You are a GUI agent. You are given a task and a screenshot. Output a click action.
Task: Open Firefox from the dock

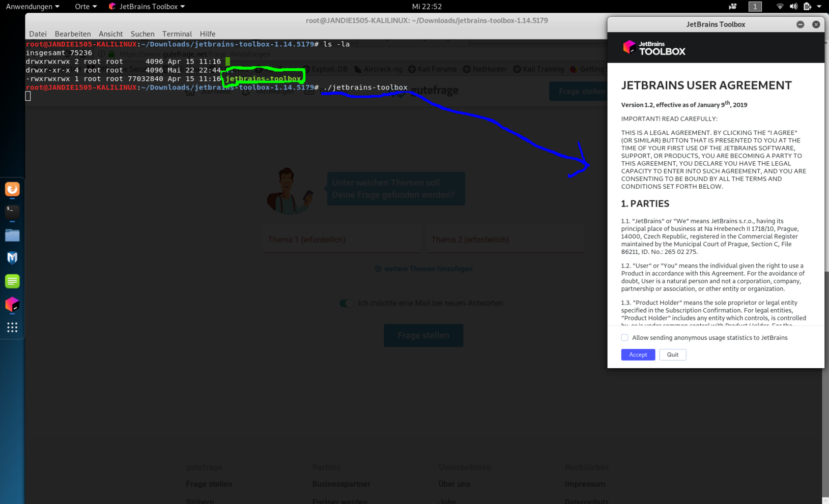(12, 189)
